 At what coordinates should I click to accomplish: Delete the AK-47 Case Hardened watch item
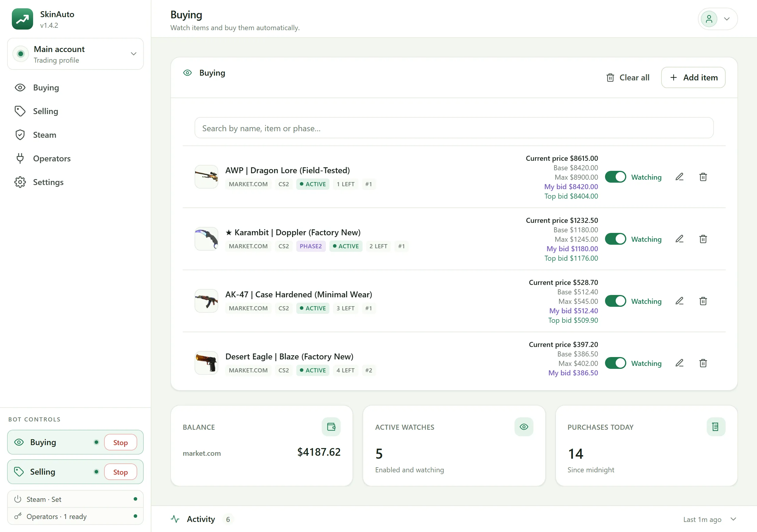click(x=703, y=301)
